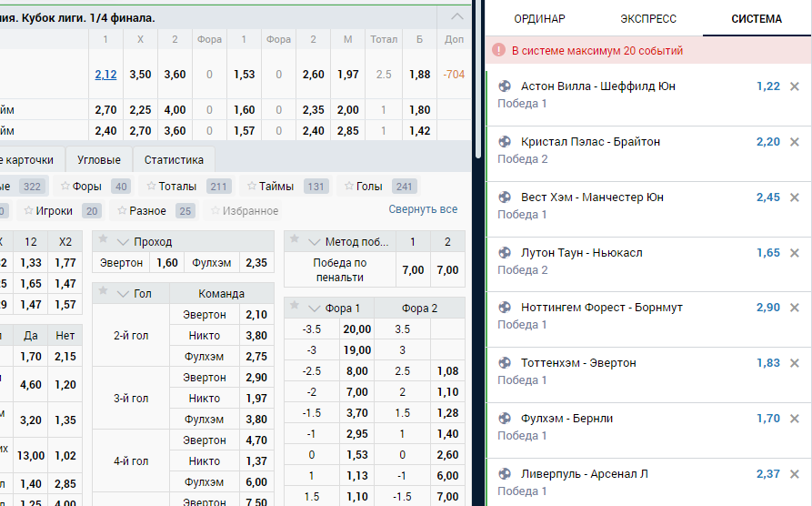The image size is (812, 506).
Task: Select total under odds 1,97
Action: coord(348,74)
